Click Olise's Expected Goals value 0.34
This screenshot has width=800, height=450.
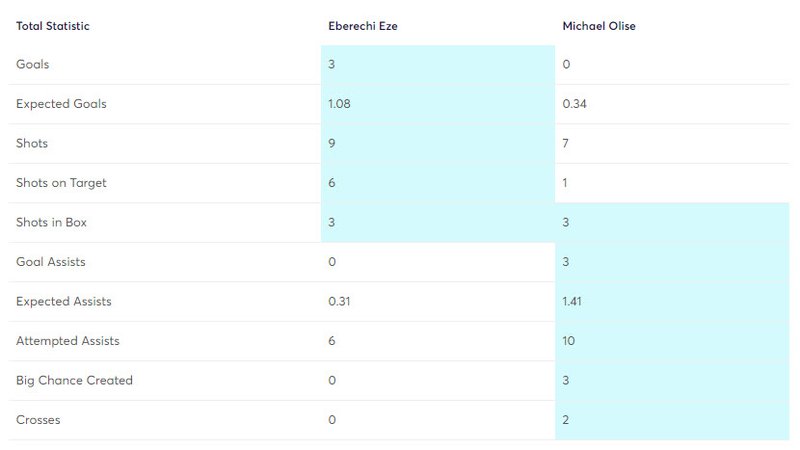[574, 104]
